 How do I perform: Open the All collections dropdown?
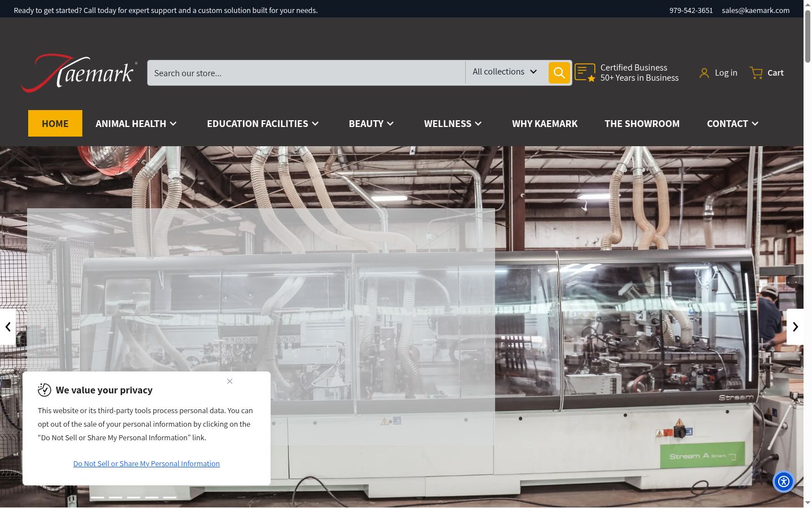click(505, 72)
